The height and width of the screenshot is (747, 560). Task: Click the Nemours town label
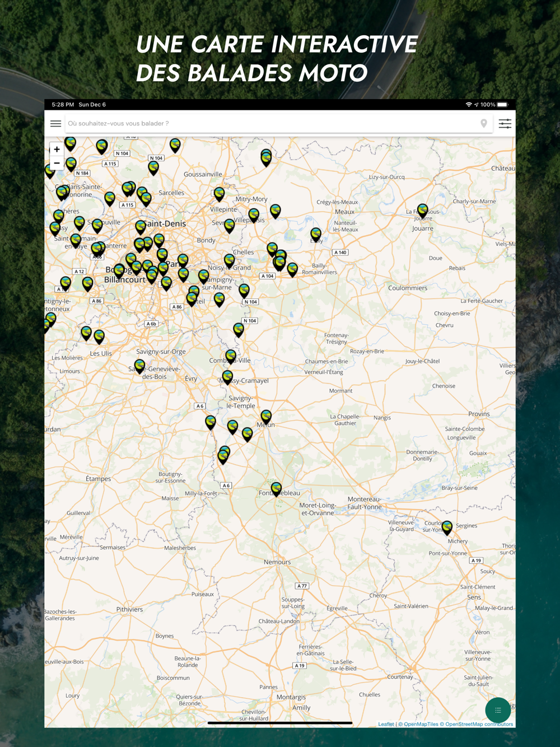(x=277, y=562)
